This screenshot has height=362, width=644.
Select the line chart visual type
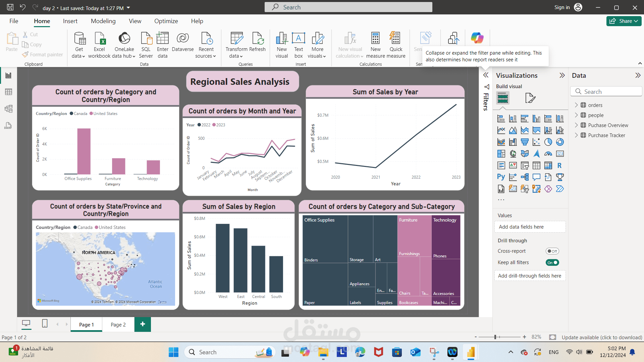pos(501,130)
